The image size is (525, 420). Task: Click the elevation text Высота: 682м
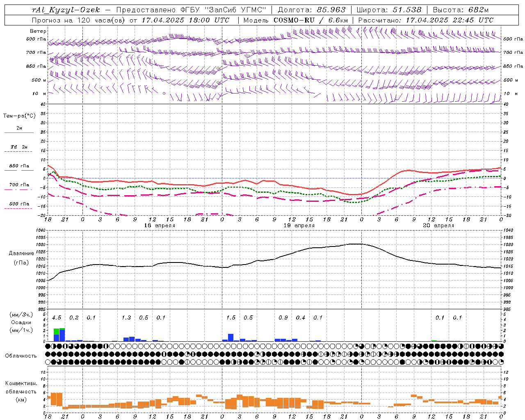(461, 10)
